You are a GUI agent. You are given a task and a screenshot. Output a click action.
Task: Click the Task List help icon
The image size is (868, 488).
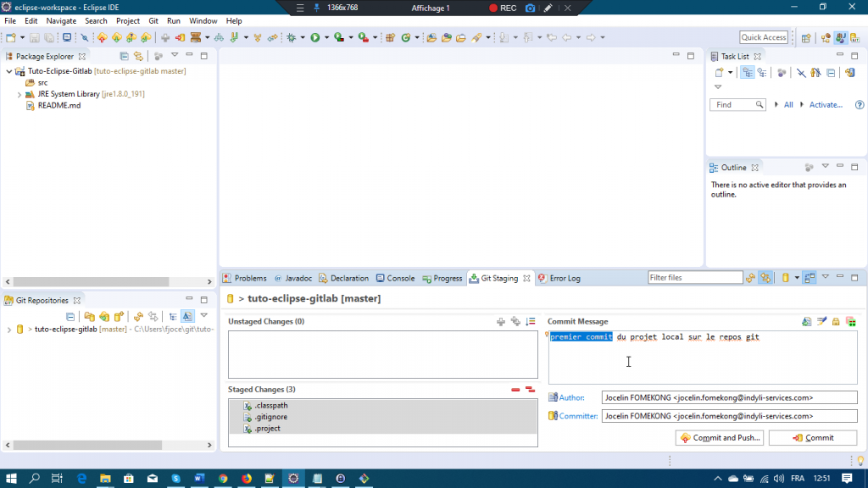coord(860,104)
